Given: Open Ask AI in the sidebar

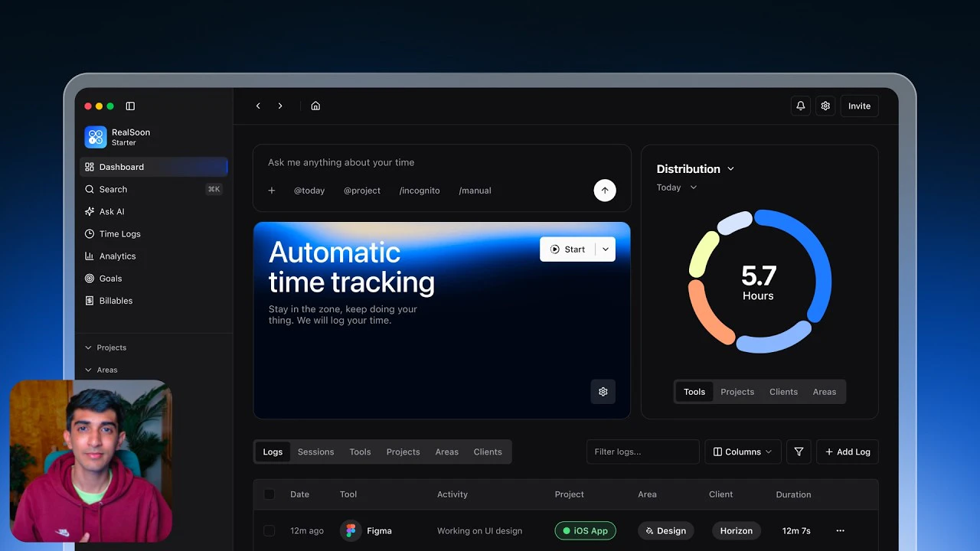Looking at the screenshot, I should pyautogui.click(x=153, y=211).
